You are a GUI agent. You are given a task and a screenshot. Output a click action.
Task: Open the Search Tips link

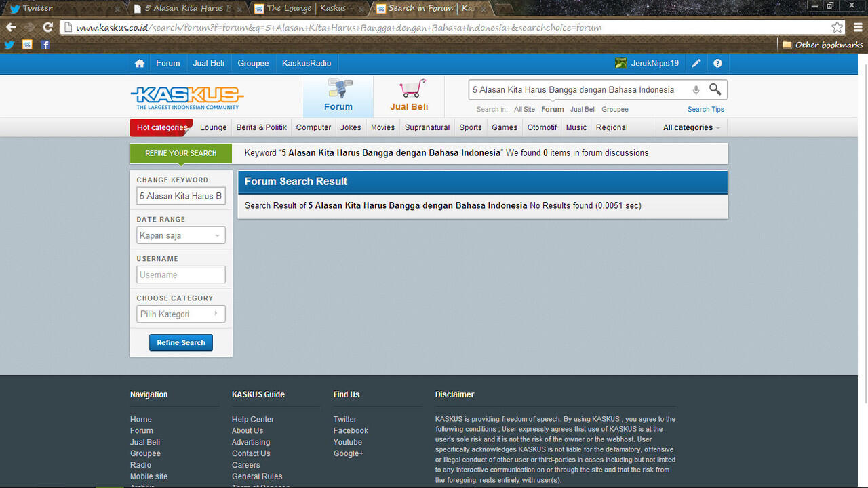706,109
